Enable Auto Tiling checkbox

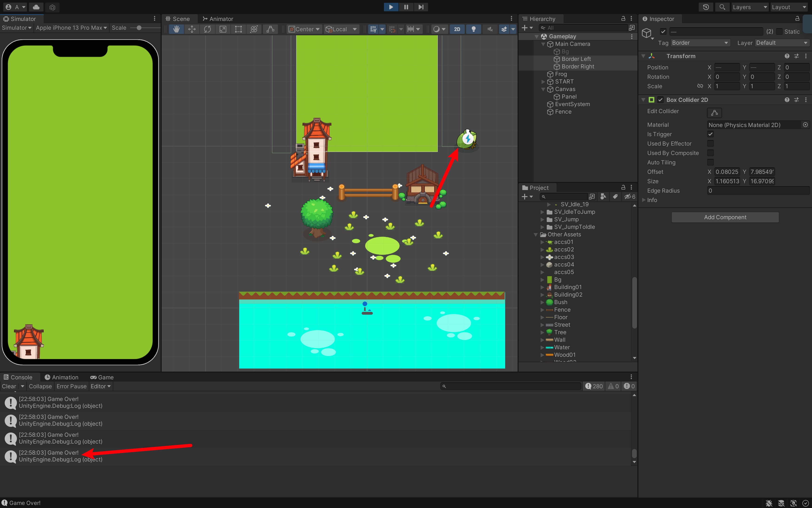click(x=710, y=162)
